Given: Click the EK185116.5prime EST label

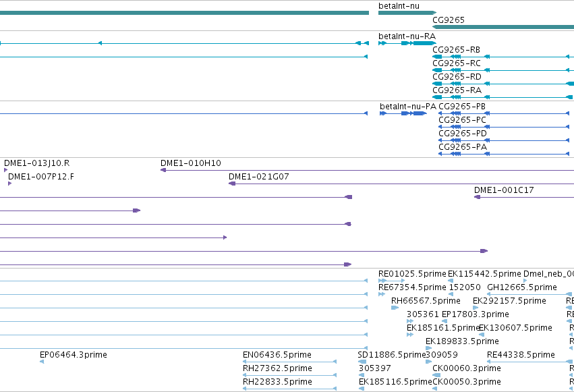Looking at the screenshot, I should pos(395,382).
